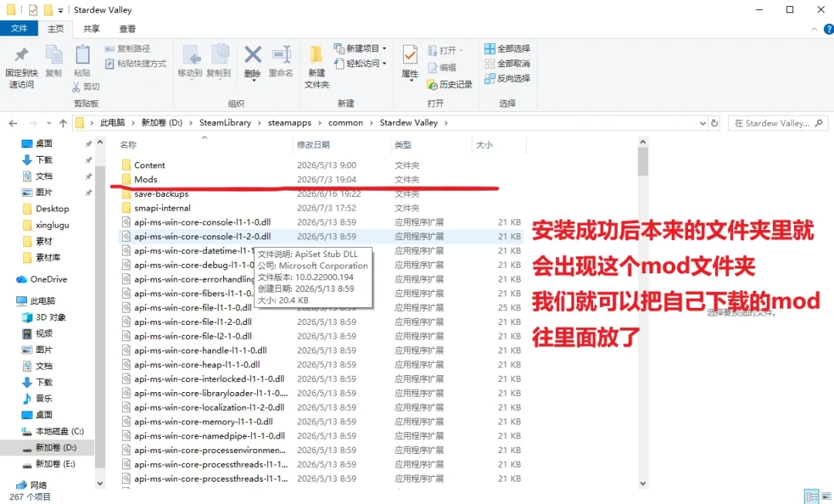Screen dimensions: 834x504
Task: Open the New item (新建项目) dropdown
Action: tap(385, 49)
